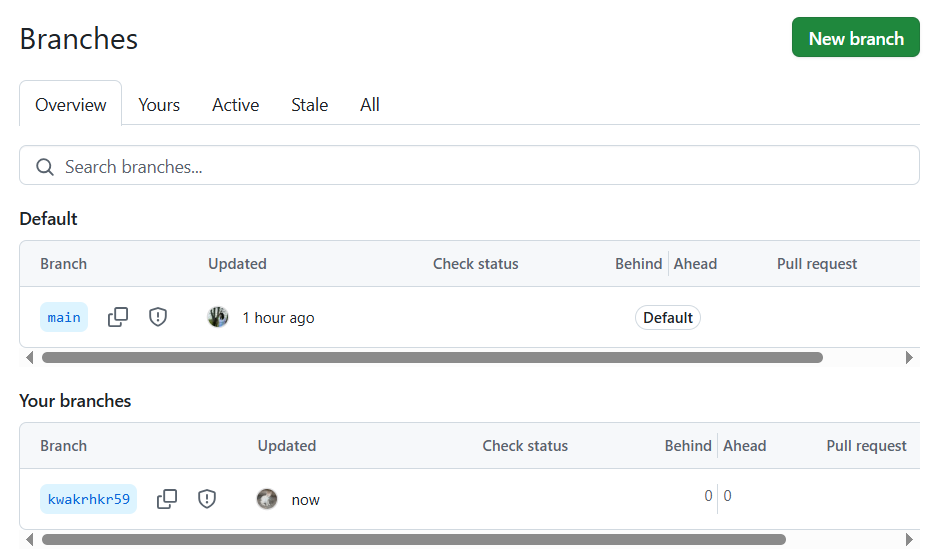Copy the main branch name to clipboard
940x551 pixels.
click(118, 317)
